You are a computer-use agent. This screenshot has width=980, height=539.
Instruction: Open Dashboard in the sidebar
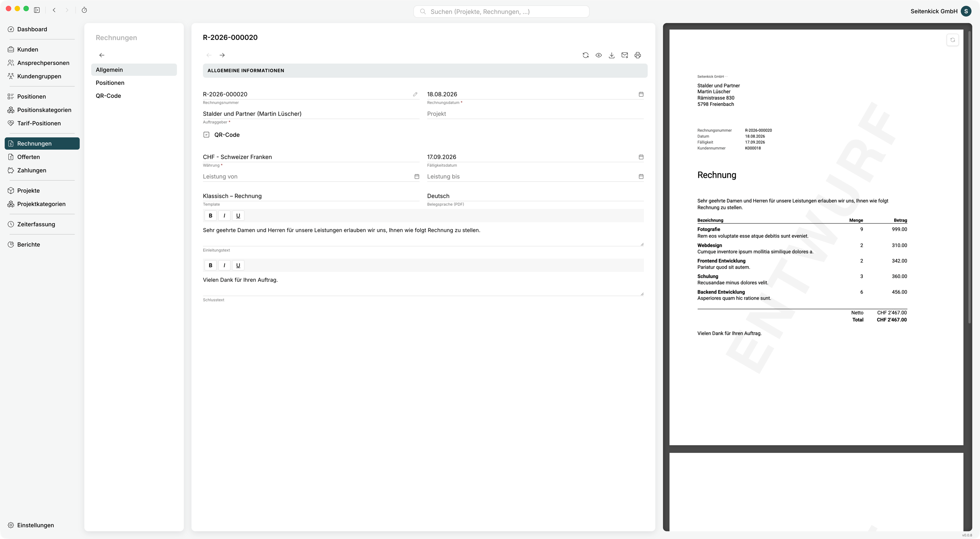pyautogui.click(x=42, y=29)
